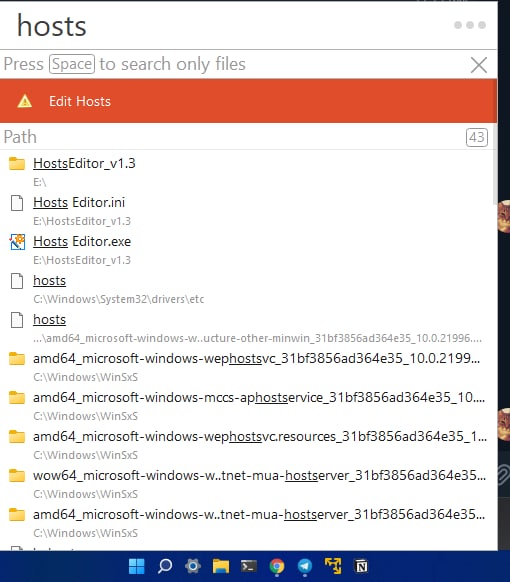This screenshot has height=582, width=510.
Task: Open the Settings gear on taskbar
Action: 193,566
